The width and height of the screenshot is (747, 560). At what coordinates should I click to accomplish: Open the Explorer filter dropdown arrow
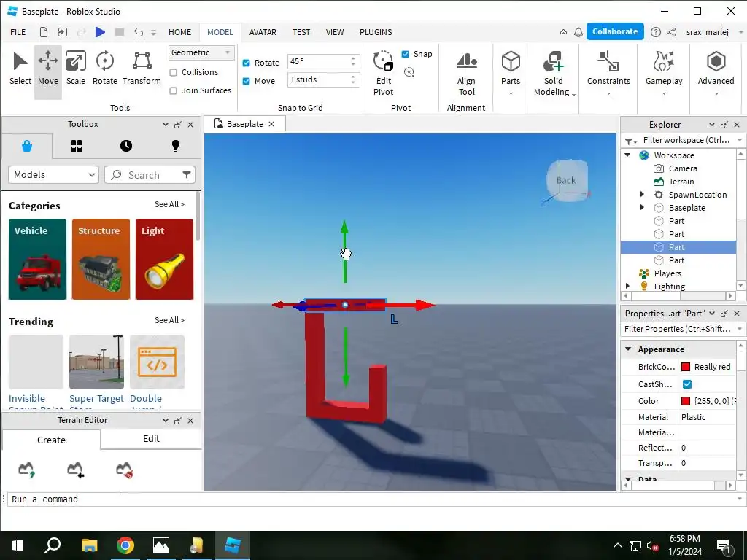point(740,140)
